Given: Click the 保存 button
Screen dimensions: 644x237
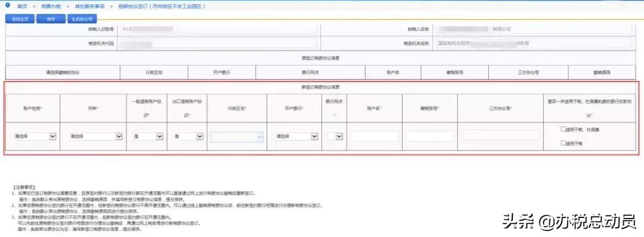Looking at the screenshot, I should click(51, 19).
